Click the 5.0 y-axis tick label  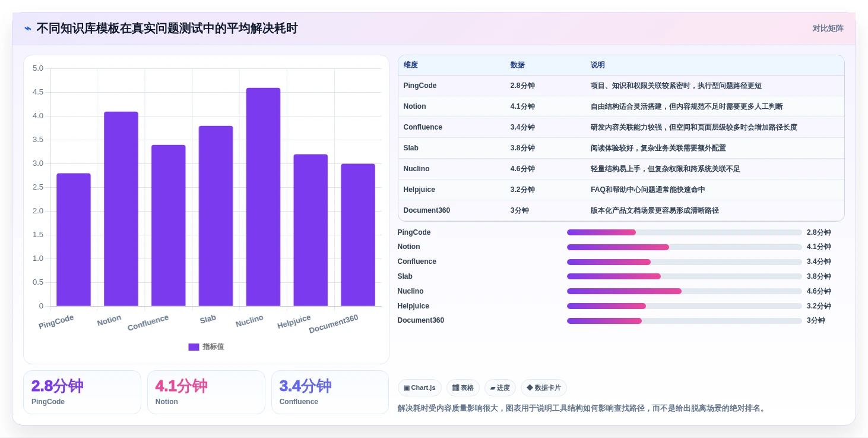pos(38,68)
